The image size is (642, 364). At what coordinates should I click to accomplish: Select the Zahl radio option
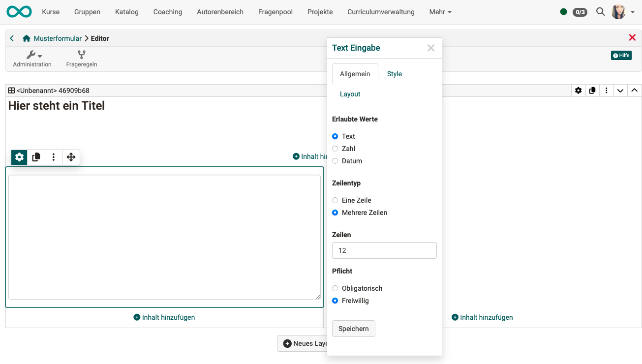[335, 149]
